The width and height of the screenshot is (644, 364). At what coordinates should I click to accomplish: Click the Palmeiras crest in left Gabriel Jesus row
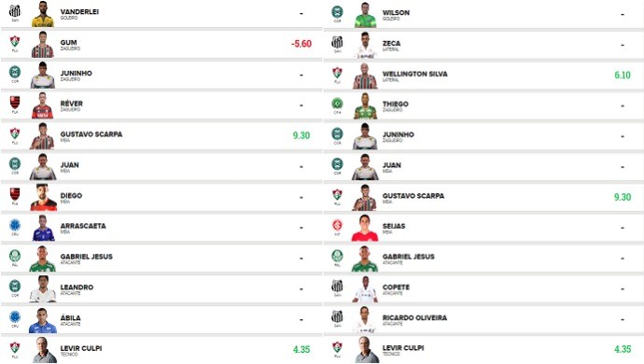[x=15, y=256]
